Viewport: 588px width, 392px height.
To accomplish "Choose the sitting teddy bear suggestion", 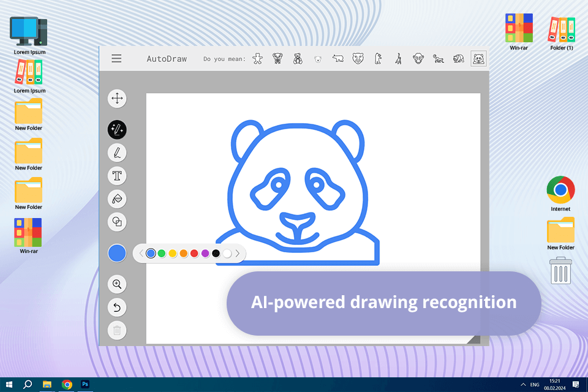I will pos(298,59).
